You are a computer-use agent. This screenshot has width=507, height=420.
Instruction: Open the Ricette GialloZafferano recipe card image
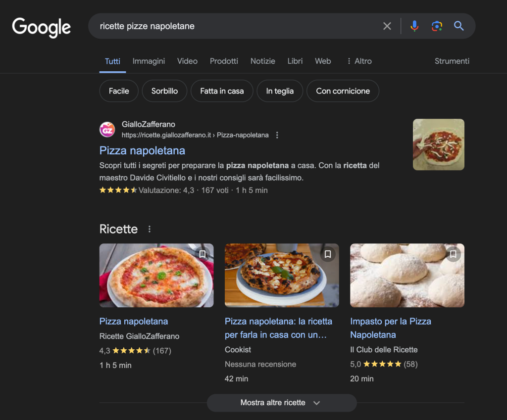[156, 275]
